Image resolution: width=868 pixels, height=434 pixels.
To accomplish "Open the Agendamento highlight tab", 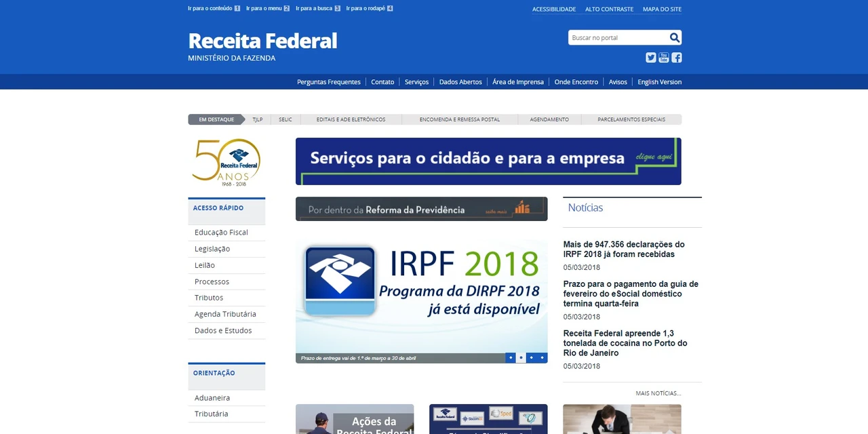I will coord(549,119).
